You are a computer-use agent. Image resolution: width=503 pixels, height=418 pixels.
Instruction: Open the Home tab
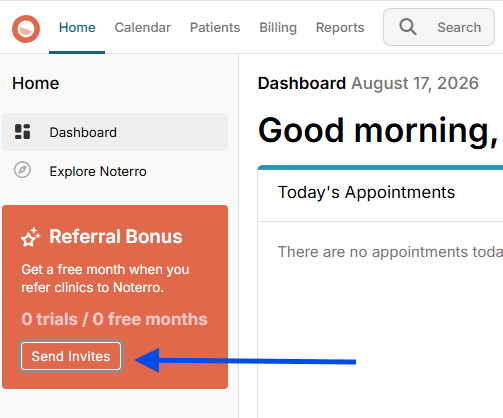77,28
